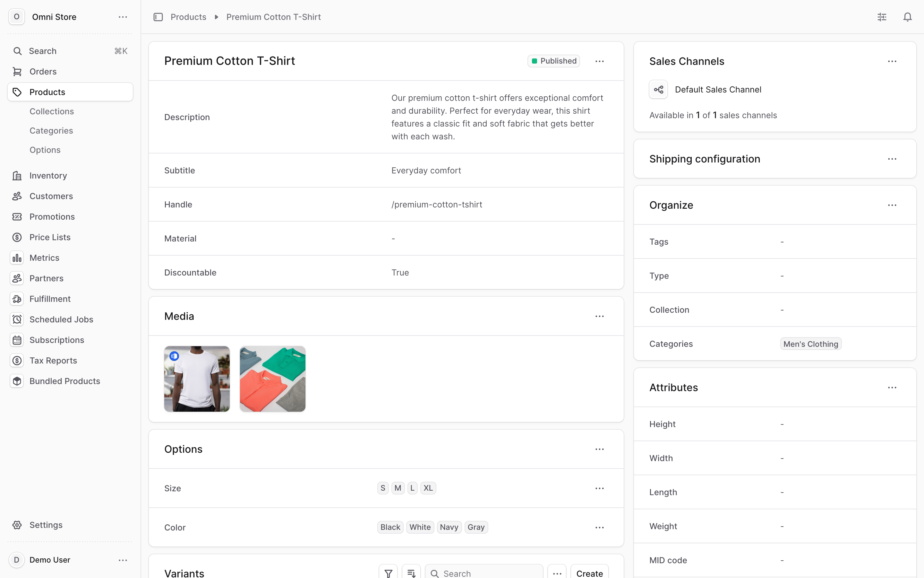Image resolution: width=924 pixels, height=578 pixels.
Task: Click the Fulfillment truck icon
Action: [17, 299]
